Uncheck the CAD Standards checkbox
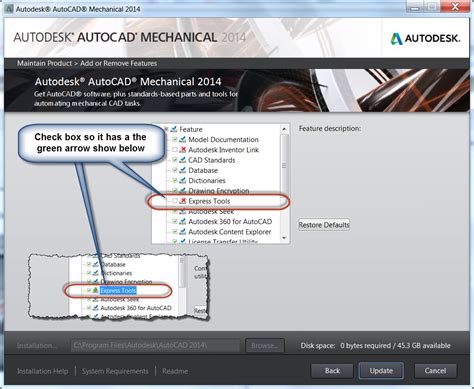 (x=175, y=160)
